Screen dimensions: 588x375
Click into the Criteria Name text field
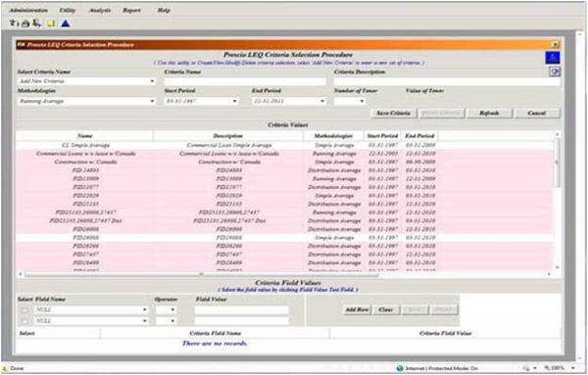[x=245, y=81]
